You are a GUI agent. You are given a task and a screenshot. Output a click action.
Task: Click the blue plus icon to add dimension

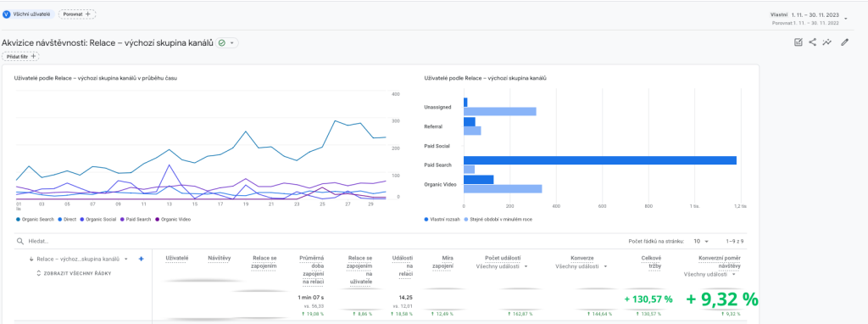point(142,259)
